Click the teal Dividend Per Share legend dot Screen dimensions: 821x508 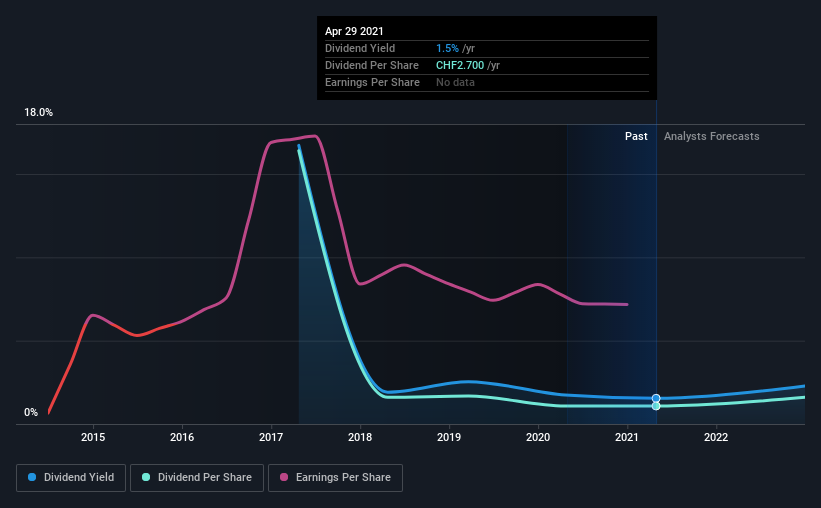(146, 477)
